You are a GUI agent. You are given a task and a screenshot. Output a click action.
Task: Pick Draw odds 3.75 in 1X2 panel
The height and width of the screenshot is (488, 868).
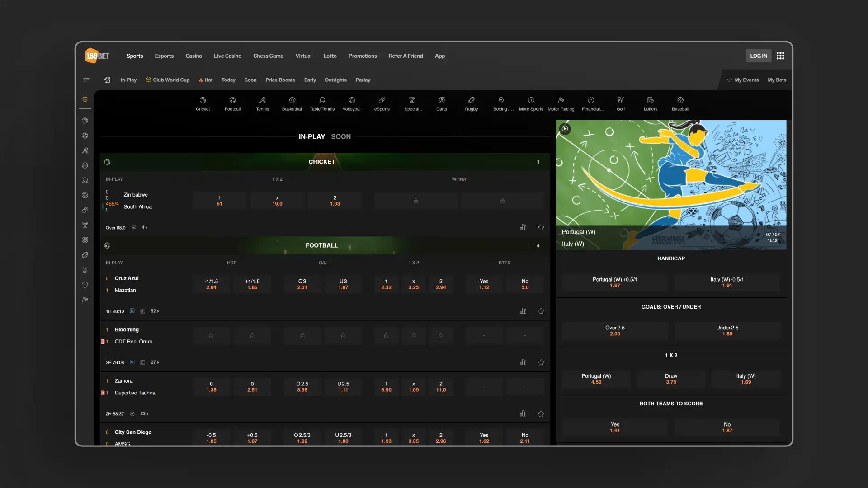671,379
